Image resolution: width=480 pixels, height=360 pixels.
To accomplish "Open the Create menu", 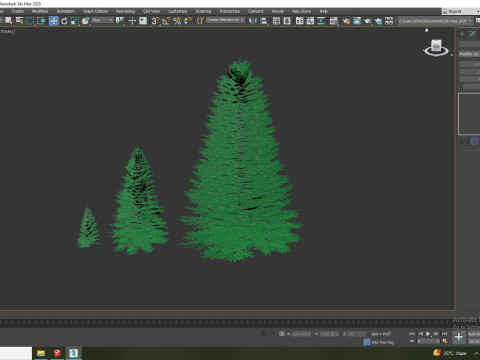I will point(18,11).
